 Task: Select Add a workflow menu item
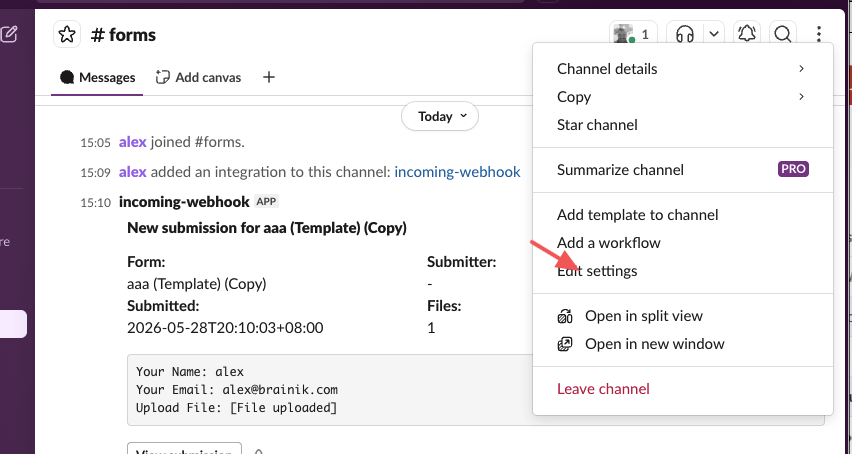682,243
